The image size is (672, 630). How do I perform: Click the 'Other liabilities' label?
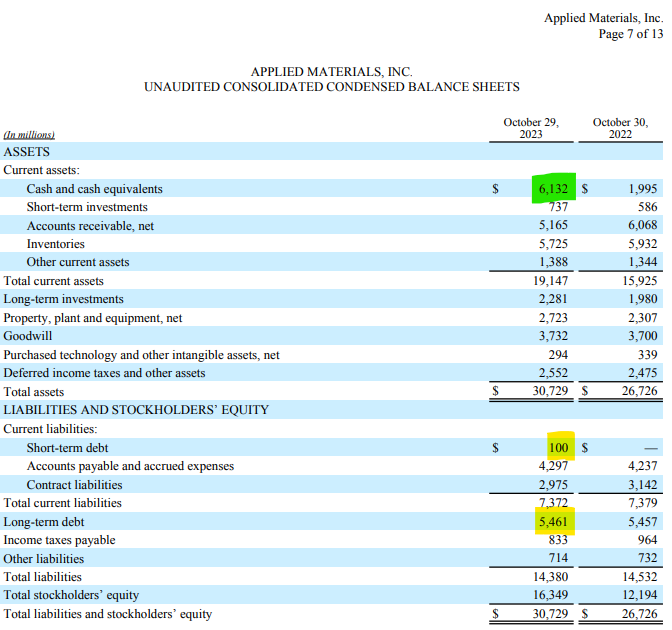[44, 559]
